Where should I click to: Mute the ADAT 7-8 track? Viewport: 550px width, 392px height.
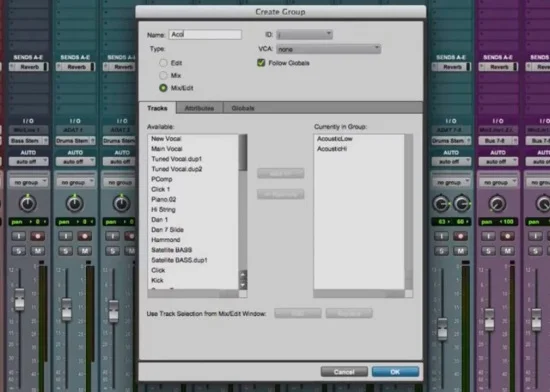[461, 251]
